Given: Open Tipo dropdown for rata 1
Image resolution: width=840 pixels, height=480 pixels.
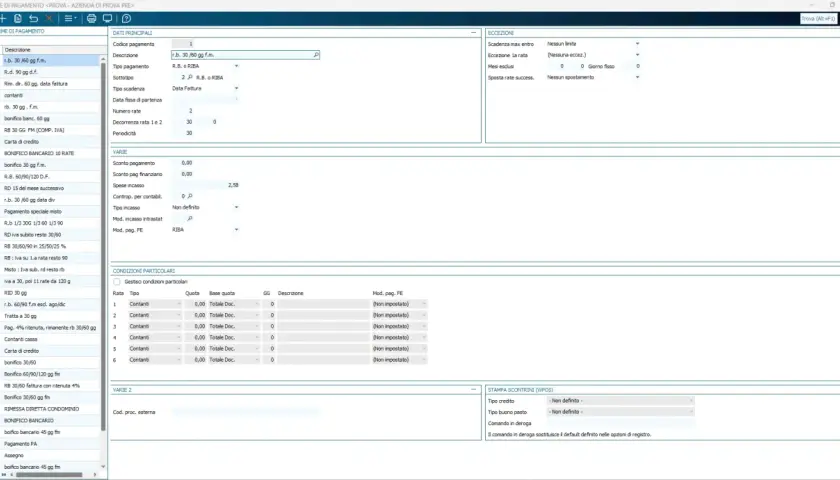Looking at the screenshot, I should coord(178,304).
